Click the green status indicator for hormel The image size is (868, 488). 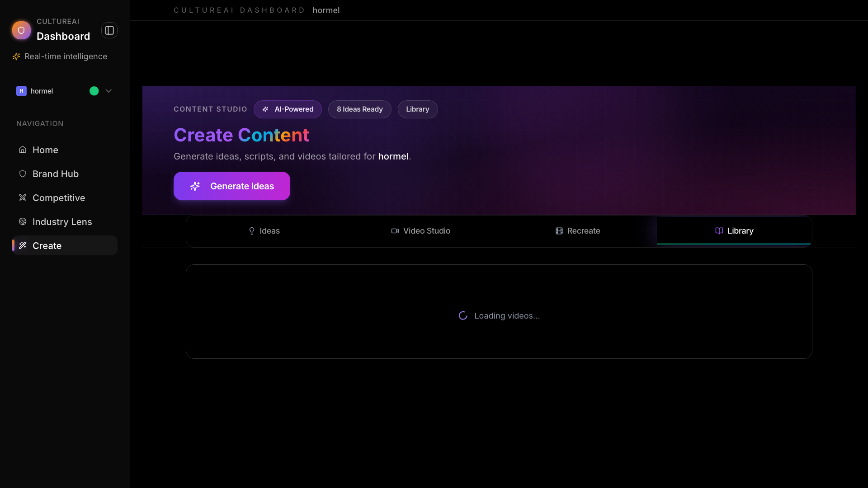tap(94, 91)
